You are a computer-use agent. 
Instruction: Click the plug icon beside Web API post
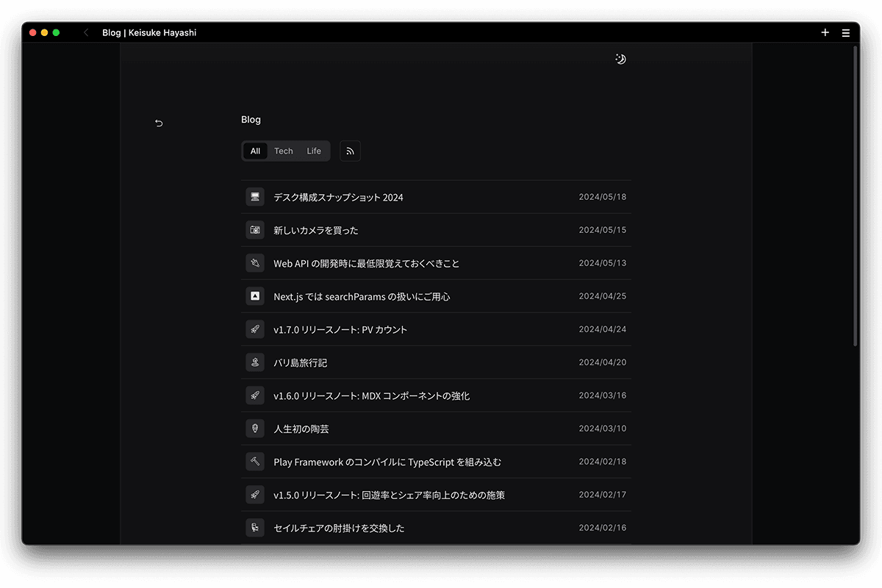[x=255, y=263]
